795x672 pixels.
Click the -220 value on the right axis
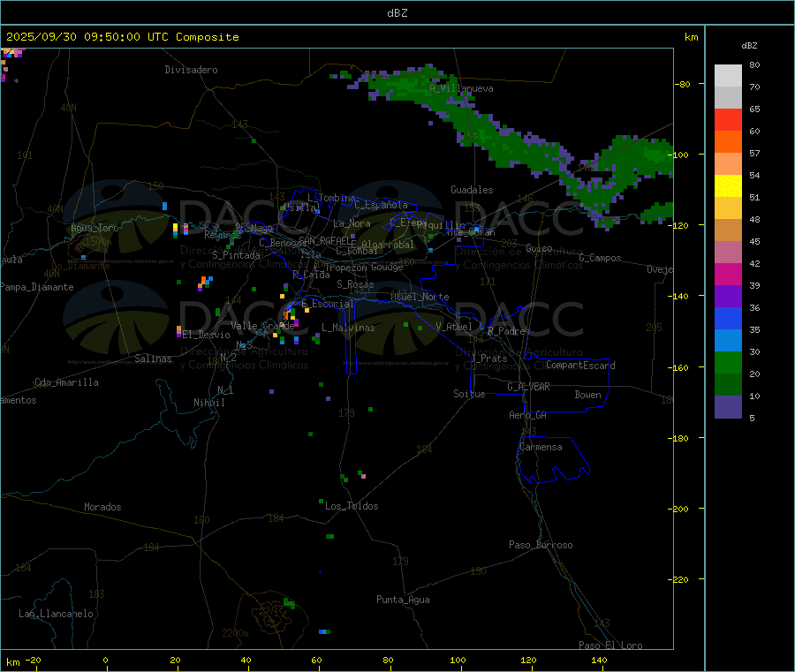click(680, 580)
